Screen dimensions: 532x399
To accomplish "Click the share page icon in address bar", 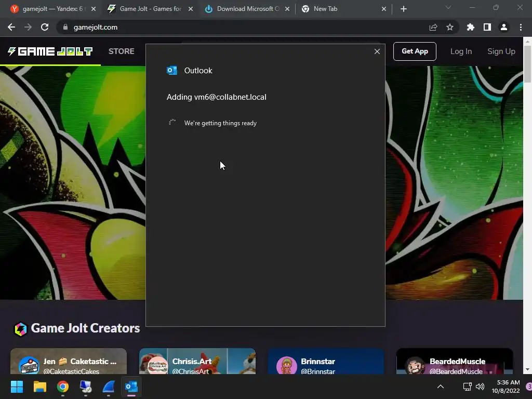I will tap(433, 27).
